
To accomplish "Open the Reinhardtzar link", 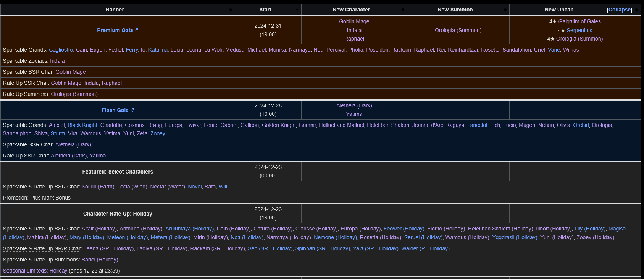I will tap(463, 50).
